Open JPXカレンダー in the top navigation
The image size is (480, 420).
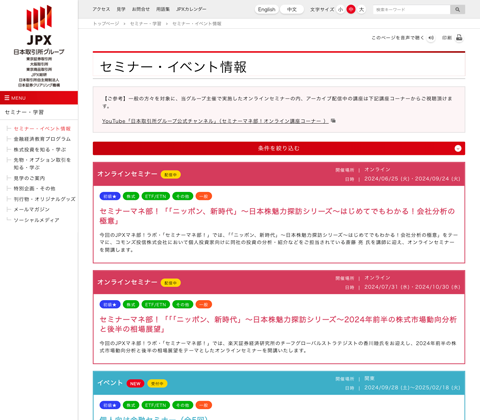point(191,9)
